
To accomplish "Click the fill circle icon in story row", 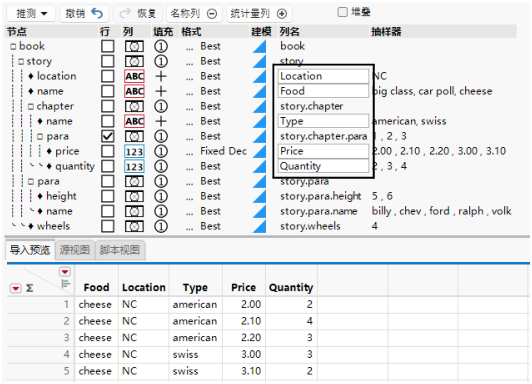I will click(x=161, y=61).
